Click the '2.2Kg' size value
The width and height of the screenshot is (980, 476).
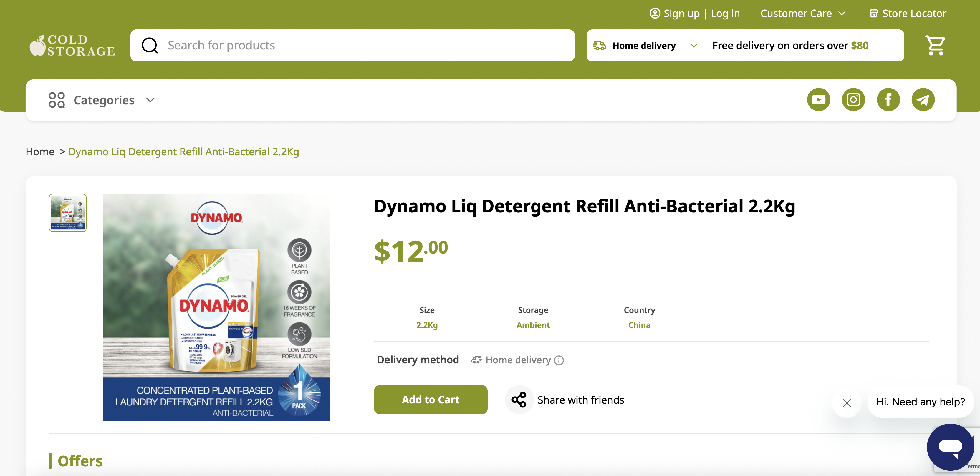(x=427, y=325)
